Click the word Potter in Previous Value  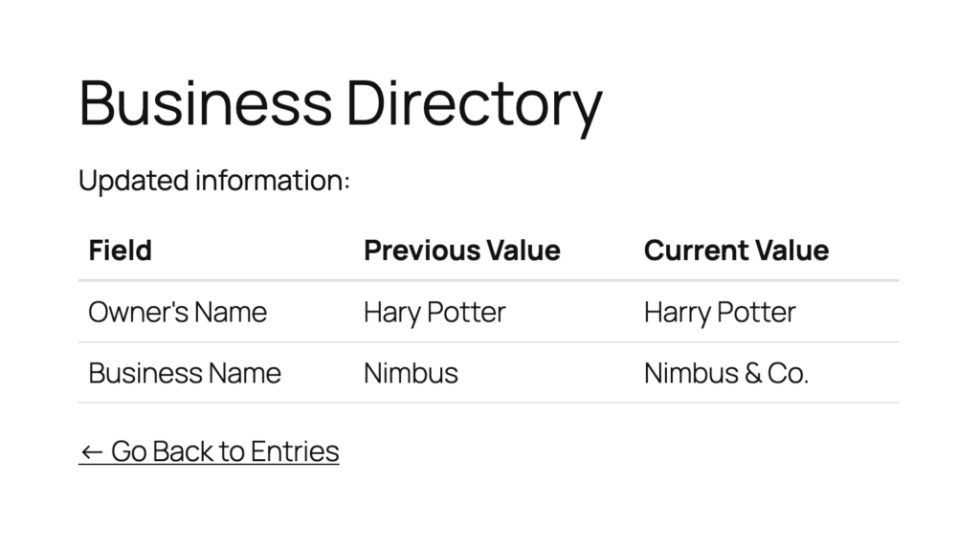(x=466, y=312)
